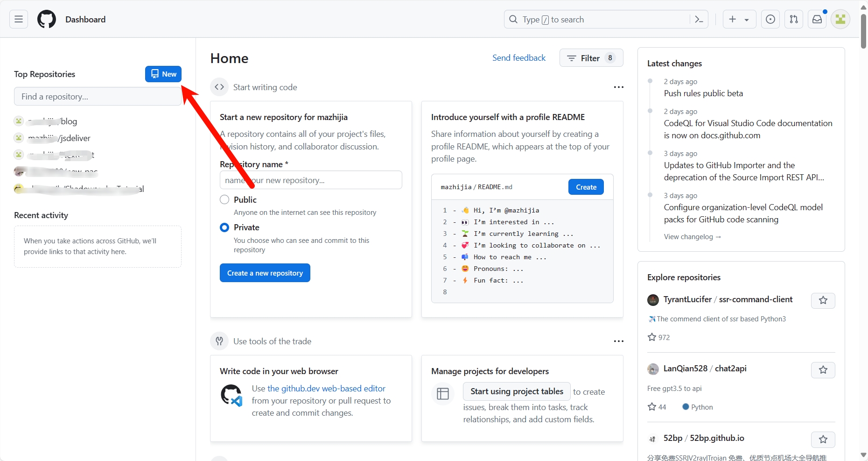Click Start using project tables button

[517, 391]
